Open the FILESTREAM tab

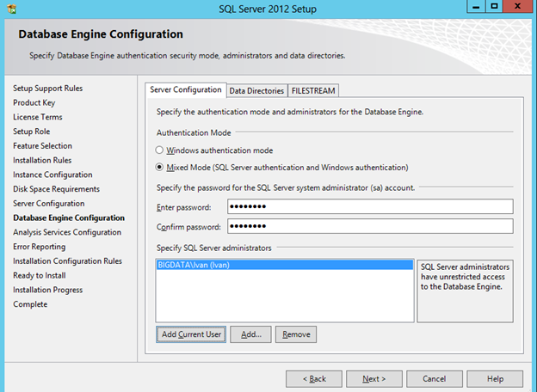click(313, 90)
